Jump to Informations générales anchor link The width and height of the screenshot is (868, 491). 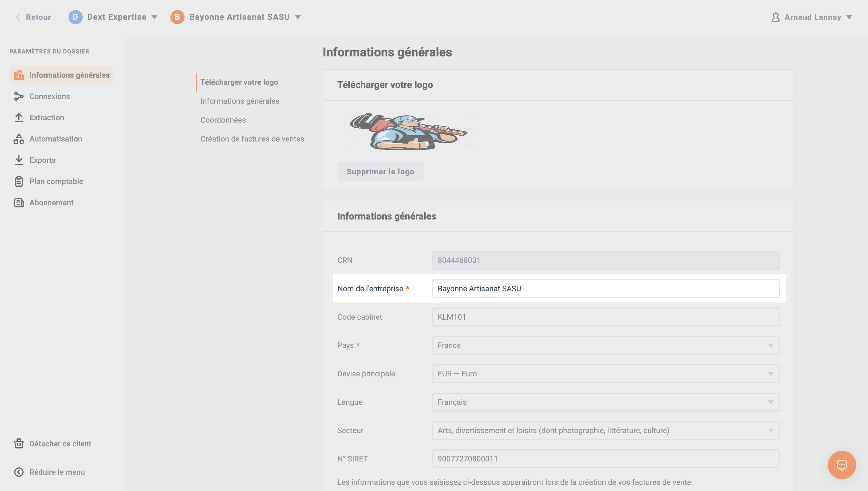click(x=240, y=101)
